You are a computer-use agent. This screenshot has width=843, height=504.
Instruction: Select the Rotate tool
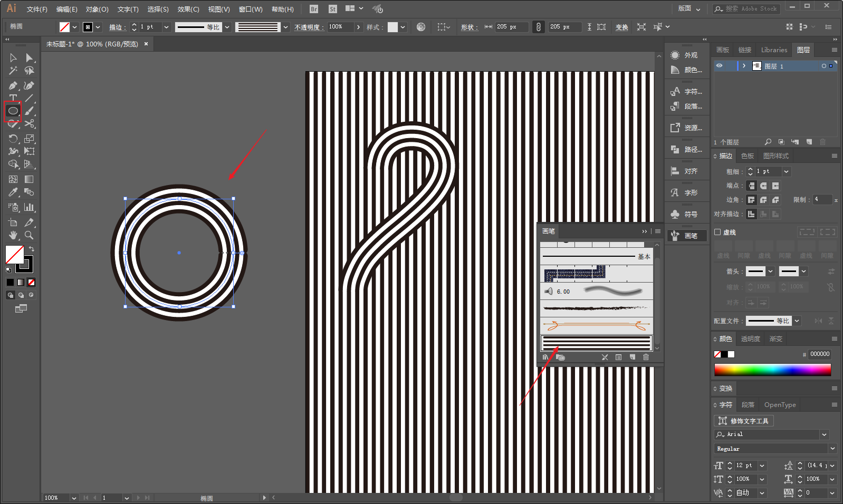tap(13, 139)
